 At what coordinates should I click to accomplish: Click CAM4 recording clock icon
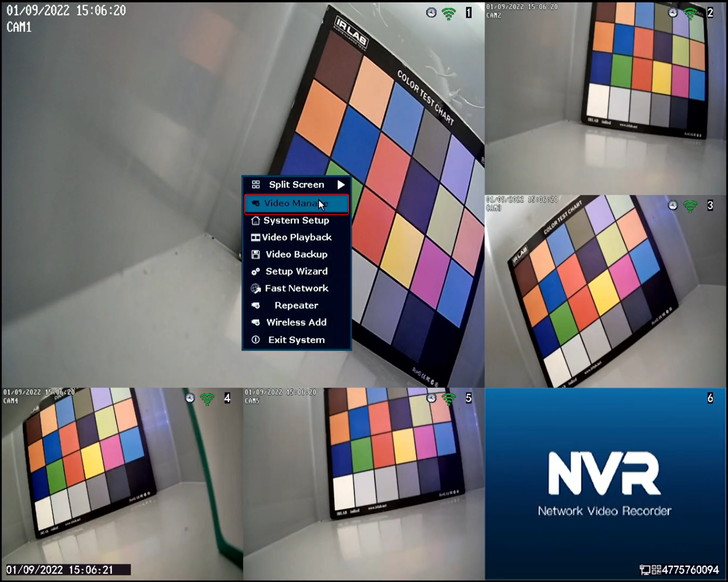click(190, 398)
